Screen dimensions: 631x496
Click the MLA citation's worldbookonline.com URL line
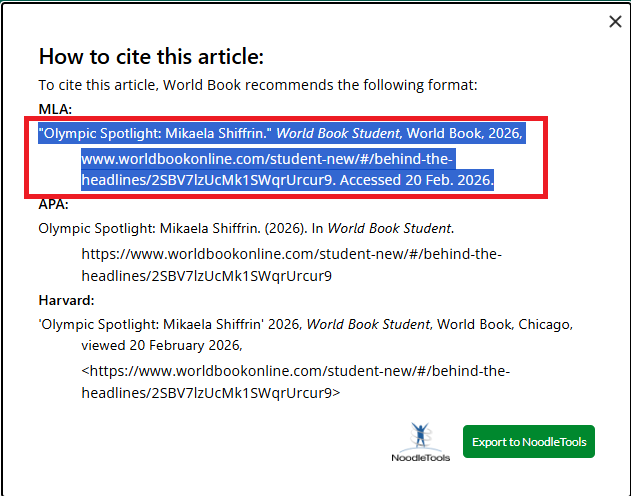click(x=267, y=158)
